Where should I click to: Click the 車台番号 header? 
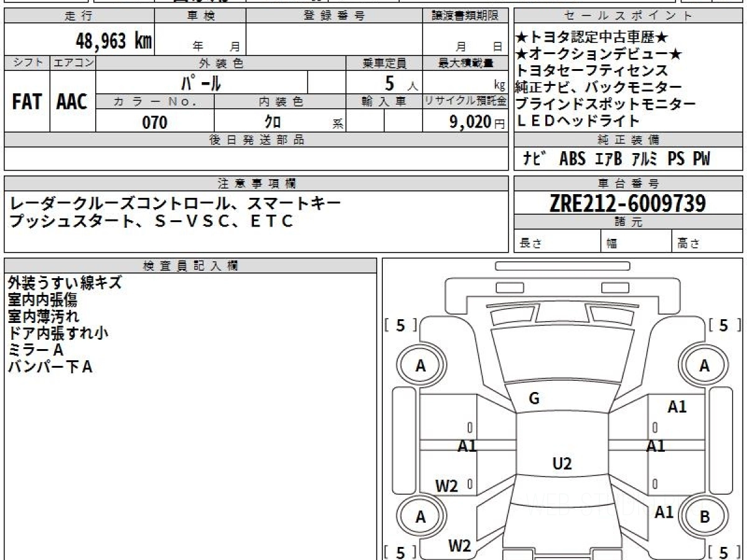628,184
